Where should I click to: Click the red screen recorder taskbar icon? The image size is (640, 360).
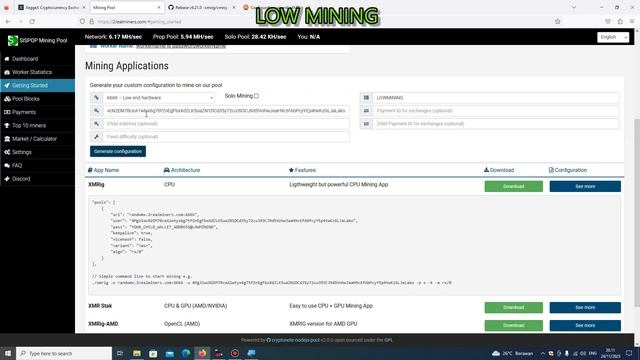tap(235, 353)
